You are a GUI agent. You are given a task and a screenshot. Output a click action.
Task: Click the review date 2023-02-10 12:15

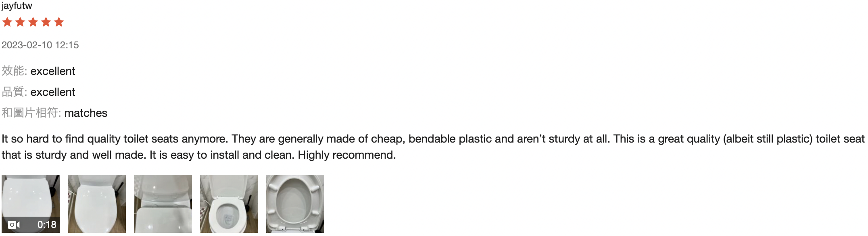[x=40, y=45]
